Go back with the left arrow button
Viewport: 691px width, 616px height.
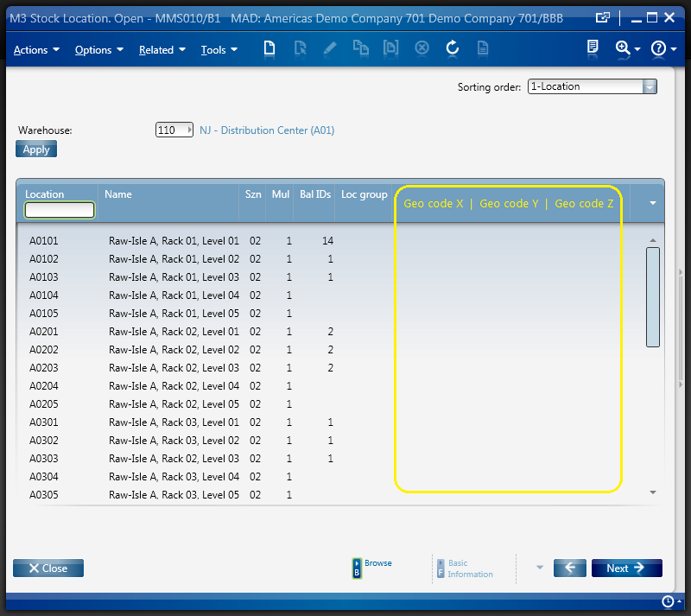point(569,568)
